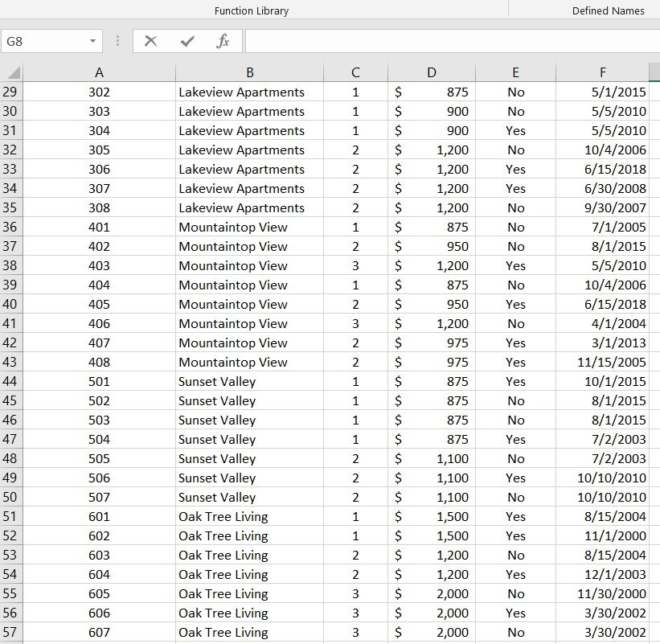Screen dimensions: 660x644
Task: Click Sunset Valley in row 50
Action: [249, 497]
